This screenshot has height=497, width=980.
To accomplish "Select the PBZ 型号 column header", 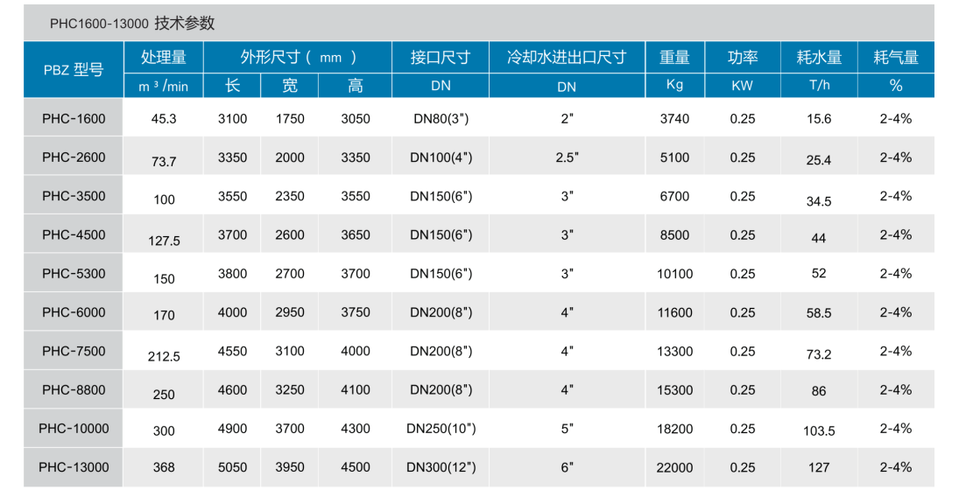I will (x=74, y=70).
